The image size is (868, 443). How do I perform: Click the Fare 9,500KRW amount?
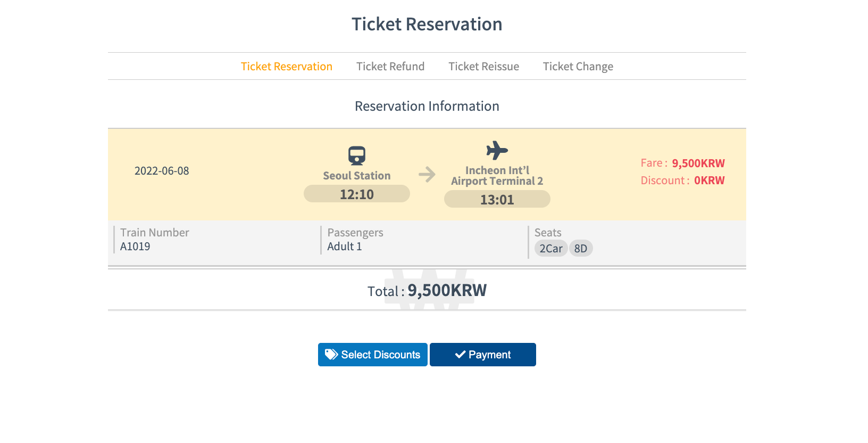point(698,163)
